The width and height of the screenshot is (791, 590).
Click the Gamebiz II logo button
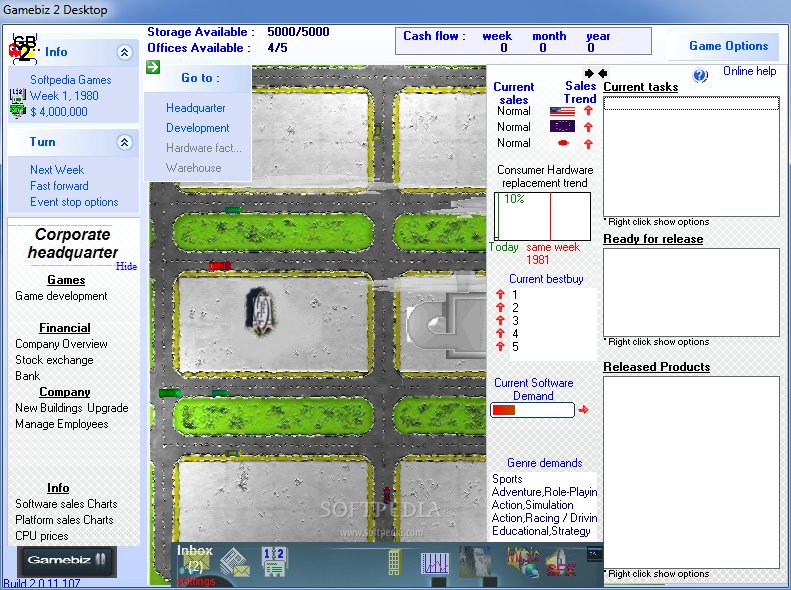click(x=67, y=560)
